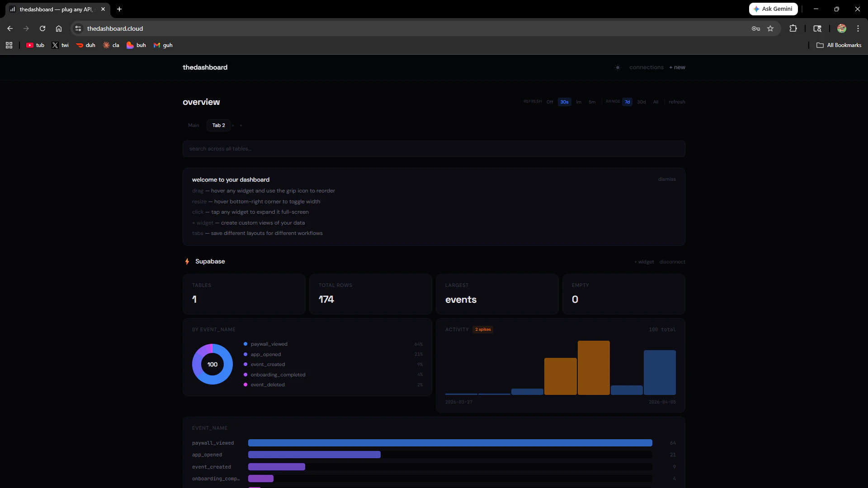Click the Supabase lightning bolt icon
This screenshot has width=868, height=488.
tap(187, 261)
